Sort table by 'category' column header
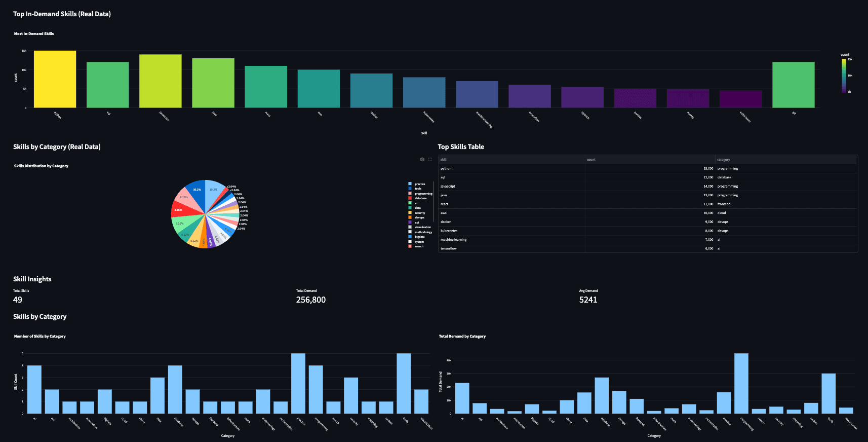This screenshot has height=442, width=868. coord(786,160)
